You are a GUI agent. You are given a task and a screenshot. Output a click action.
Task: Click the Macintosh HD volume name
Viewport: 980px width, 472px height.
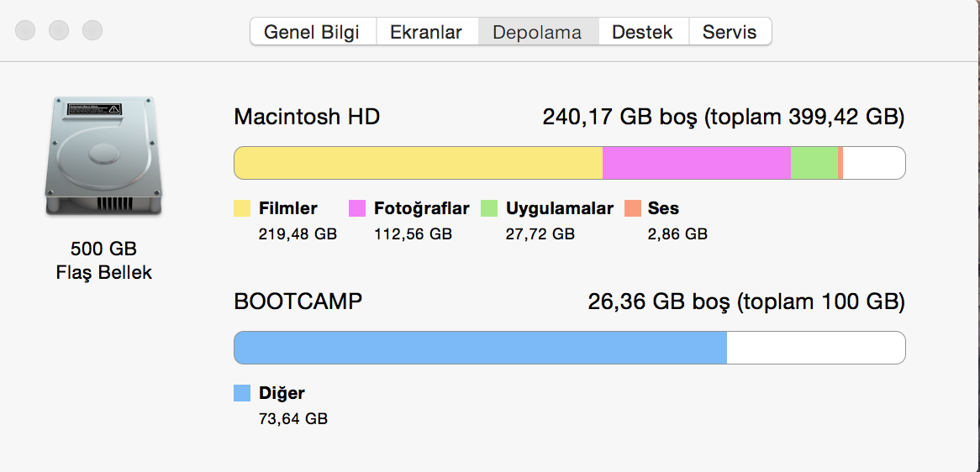[x=307, y=117]
